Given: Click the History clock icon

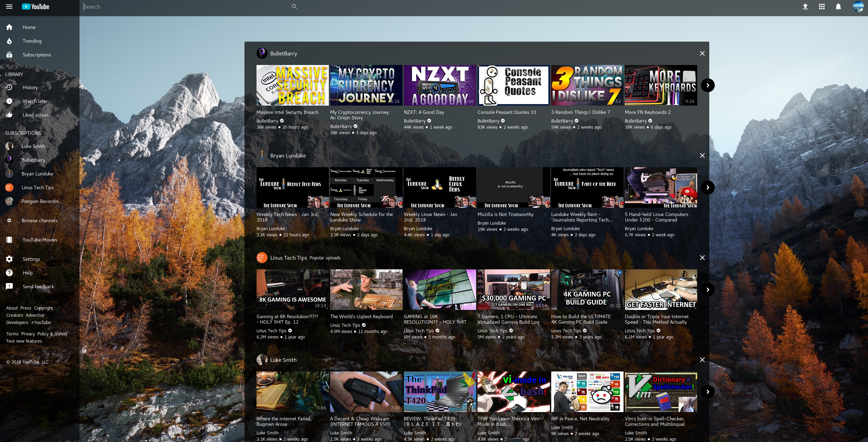Looking at the screenshot, I should click(9, 87).
